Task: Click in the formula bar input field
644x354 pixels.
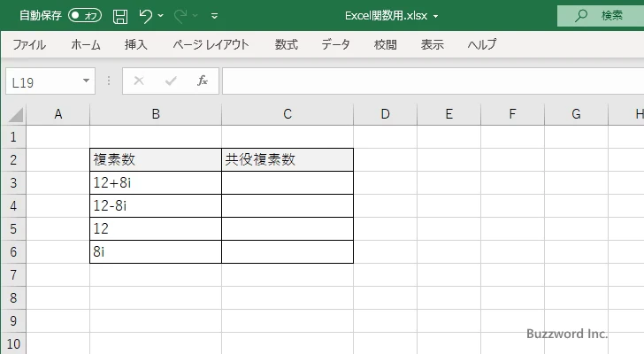Action: click(425, 81)
